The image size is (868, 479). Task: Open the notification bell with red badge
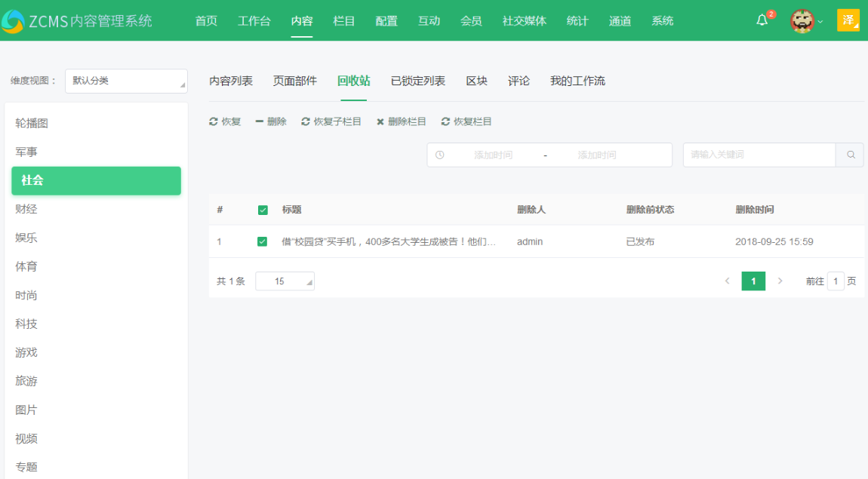pos(762,20)
